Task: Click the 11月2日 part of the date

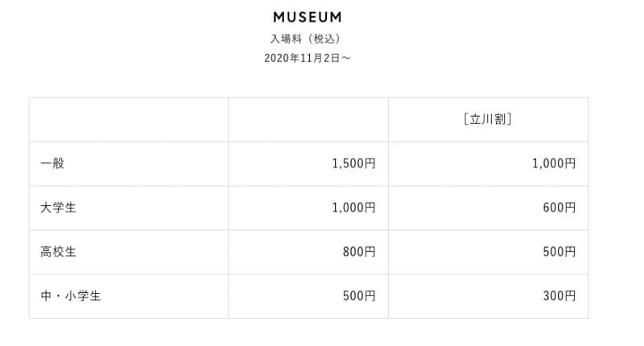Action: click(316, 58)
